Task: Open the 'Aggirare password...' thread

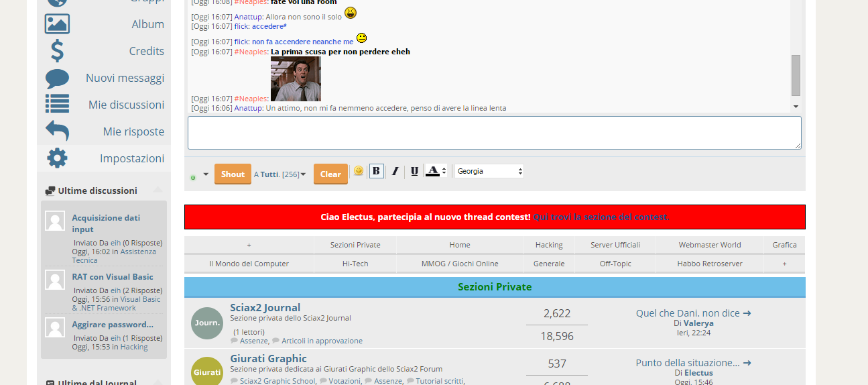Action: 113,325
